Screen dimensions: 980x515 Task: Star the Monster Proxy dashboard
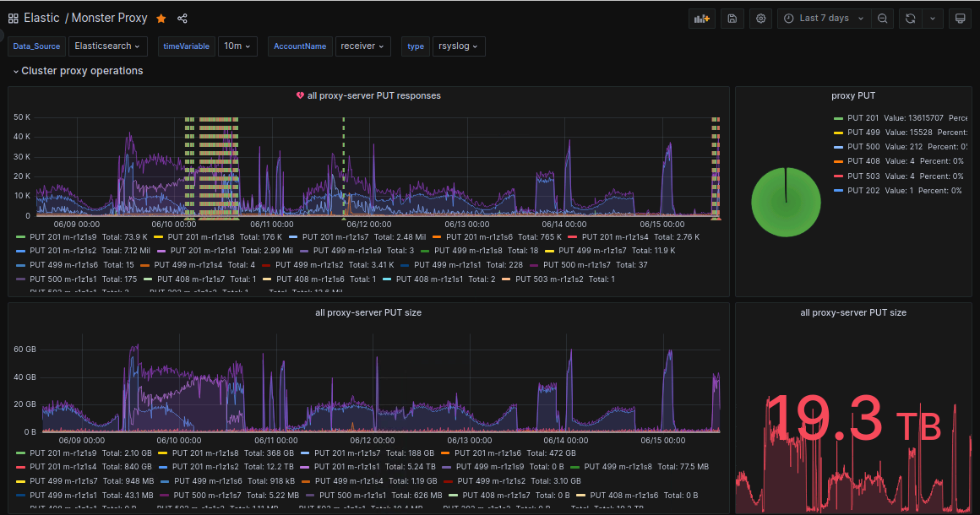tap(161, 19)
